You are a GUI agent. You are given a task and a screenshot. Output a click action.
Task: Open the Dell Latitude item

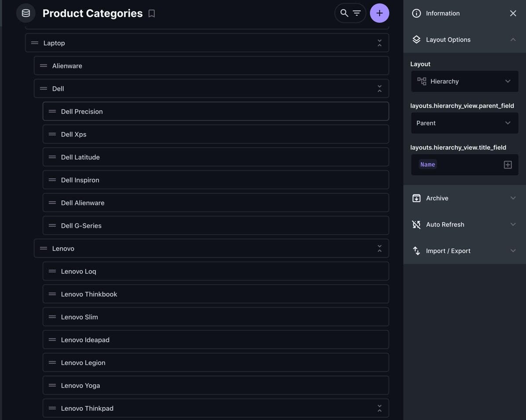pyautogui.click(x=216, y=157)
